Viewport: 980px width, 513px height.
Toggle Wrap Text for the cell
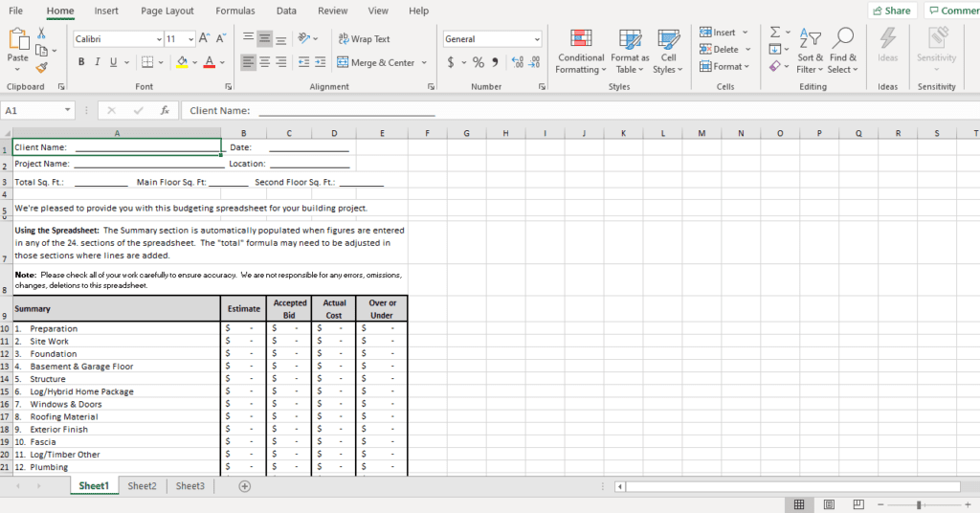click(x=363, y=39)
